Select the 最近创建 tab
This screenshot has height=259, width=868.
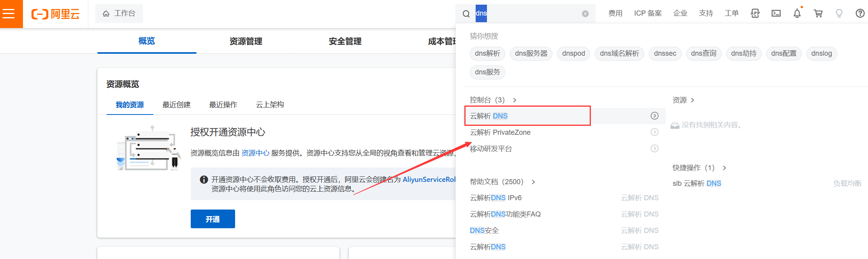[x=176, y=105]
